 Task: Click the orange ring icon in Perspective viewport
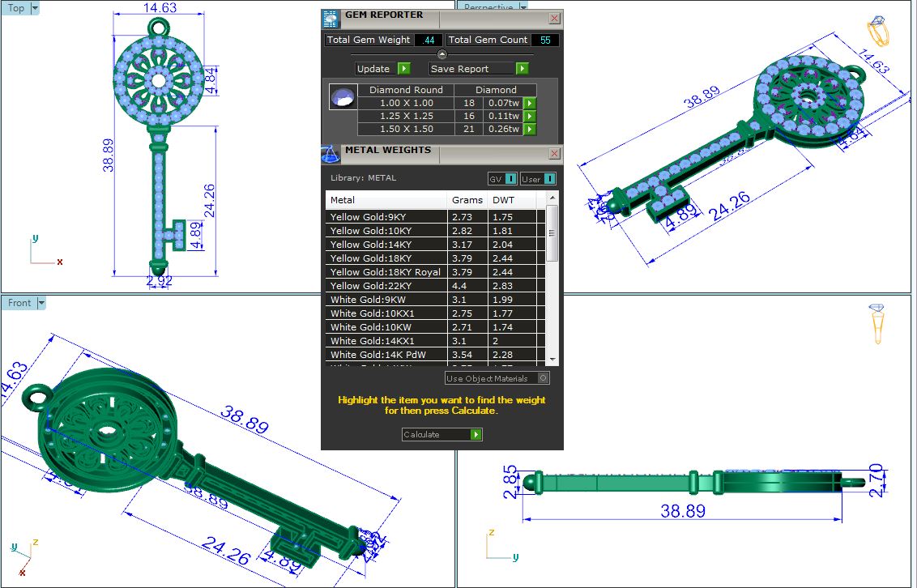[x=878, y=31]
